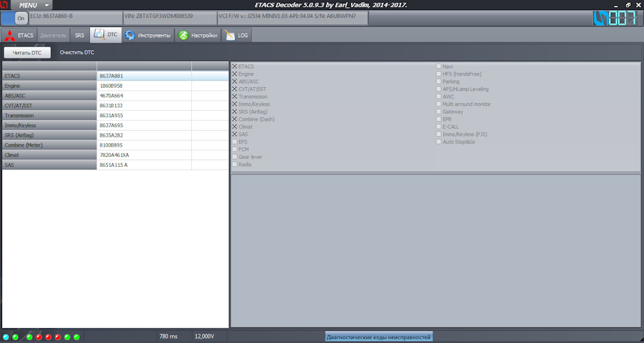Open the Настройки tab

[198, 36]
